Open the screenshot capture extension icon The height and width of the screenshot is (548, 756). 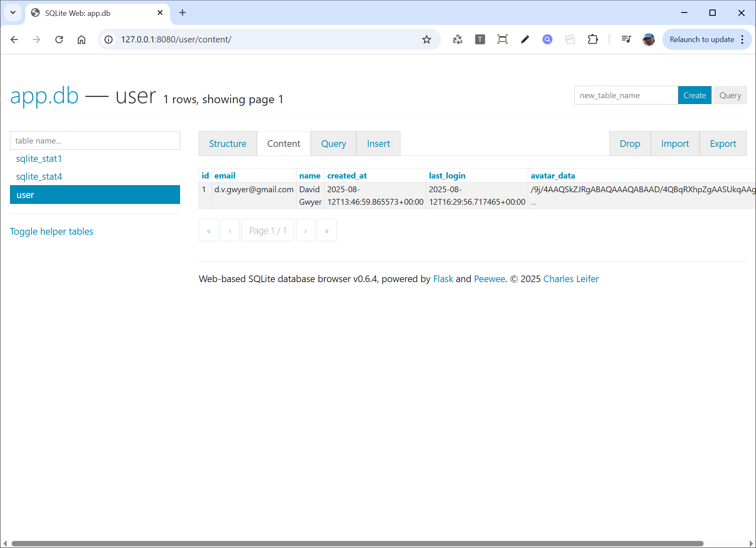[x=502, y=40]
